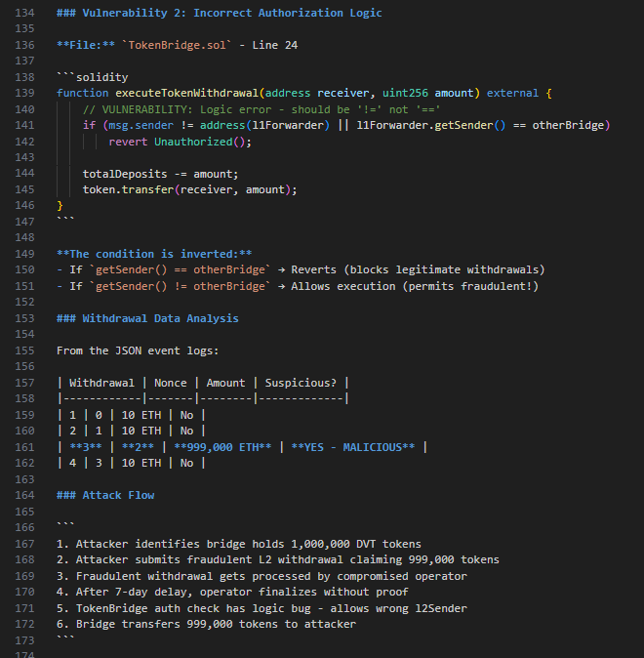
Task: Click 'Attacker identifies bridge holds 1,000,000 DVT tokens'
Action: click(x=249, y=544)
